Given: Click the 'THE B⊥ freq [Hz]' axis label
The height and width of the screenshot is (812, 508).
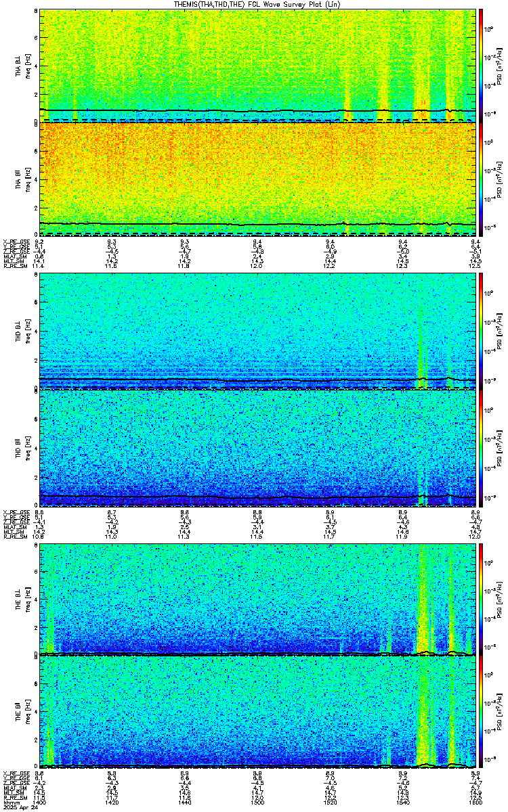Looking at the screenshot, I should coord(23,599).
